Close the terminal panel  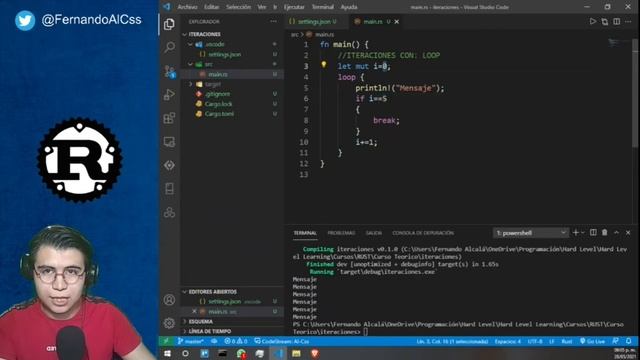coord(628,232)
